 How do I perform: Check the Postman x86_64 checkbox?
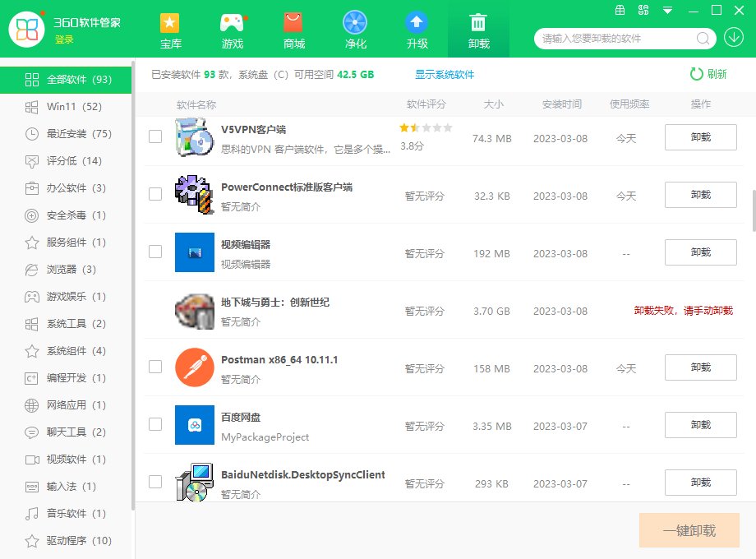(155, 367)
